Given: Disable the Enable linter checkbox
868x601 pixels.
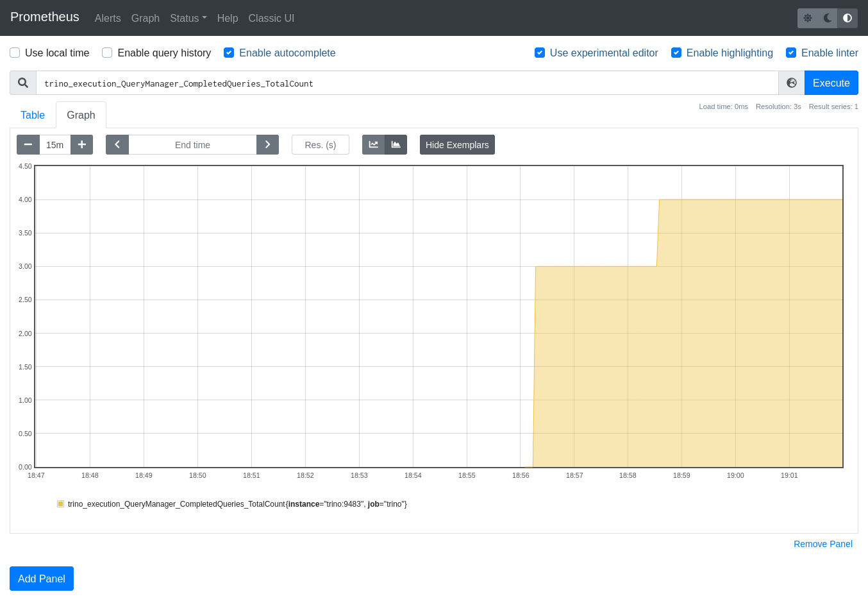Looking at the screenshot, I should [790, 53].
